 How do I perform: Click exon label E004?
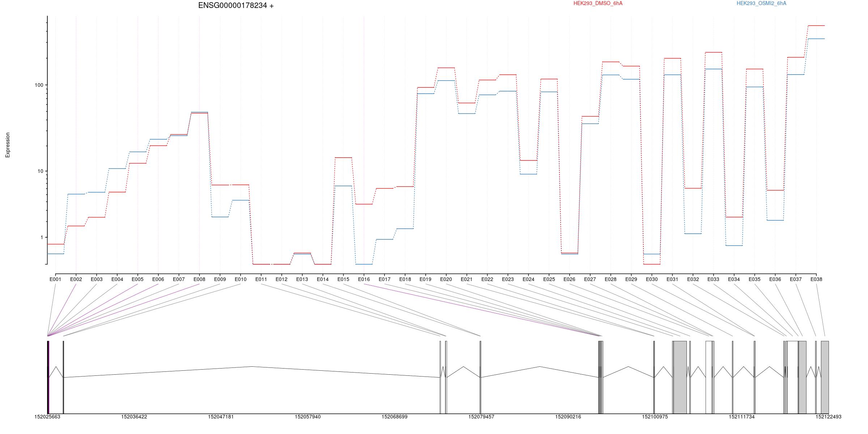click(117, 279)
